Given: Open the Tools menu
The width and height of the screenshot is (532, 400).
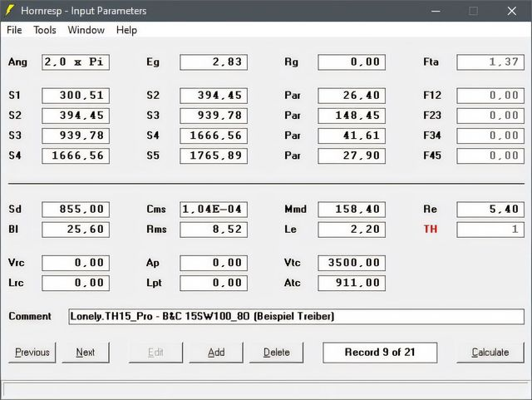Looking at the screenshot, I should click(x=45, y=30).
